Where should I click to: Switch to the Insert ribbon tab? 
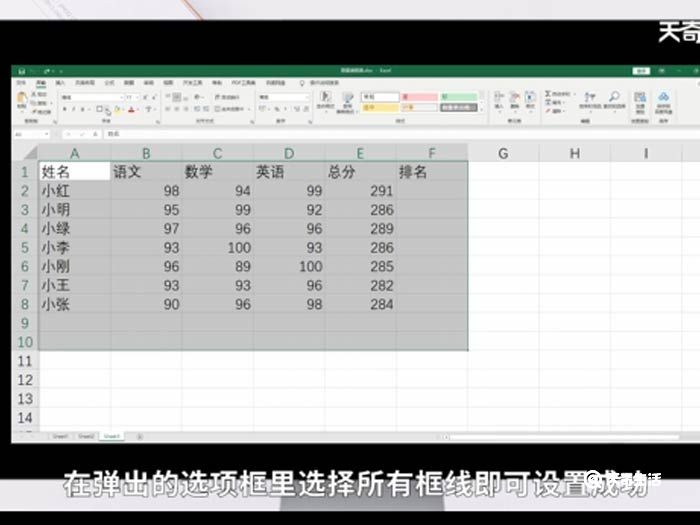pyautogui.click(x=60, y=83)
